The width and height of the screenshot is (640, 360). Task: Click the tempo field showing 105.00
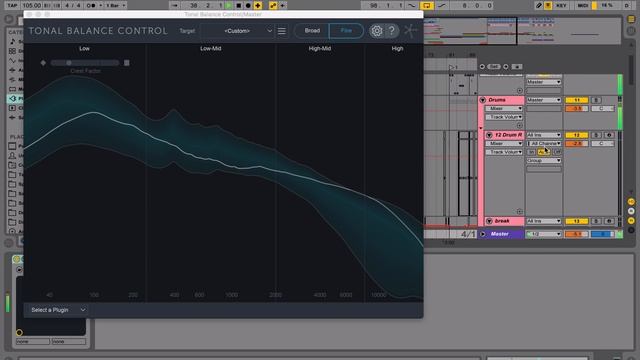coord(31,6)
